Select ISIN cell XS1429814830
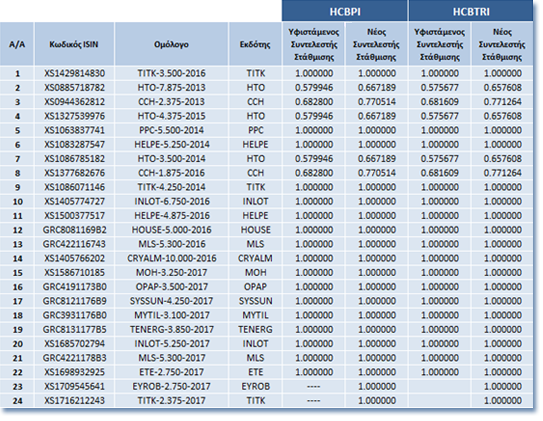Image resolution: width=543 pixels, height=421 pixels. click(x=74, y=73)
